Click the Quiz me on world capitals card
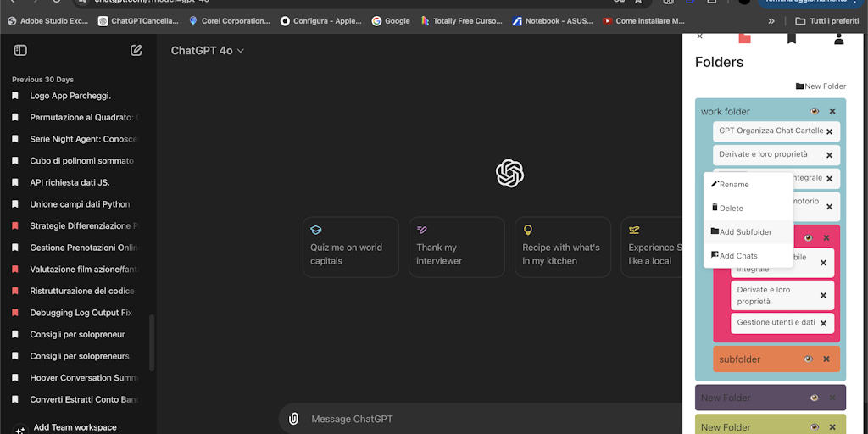Viewport: 868px width, 434px height. pyautogui.click(x=351, y=247)
